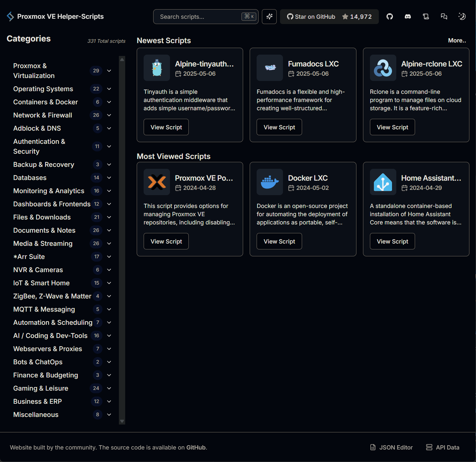The width and height of the screenshot is (476, 462).
Task: Open the IoT & Smart Home category
Action: click(x=42, y=283)
